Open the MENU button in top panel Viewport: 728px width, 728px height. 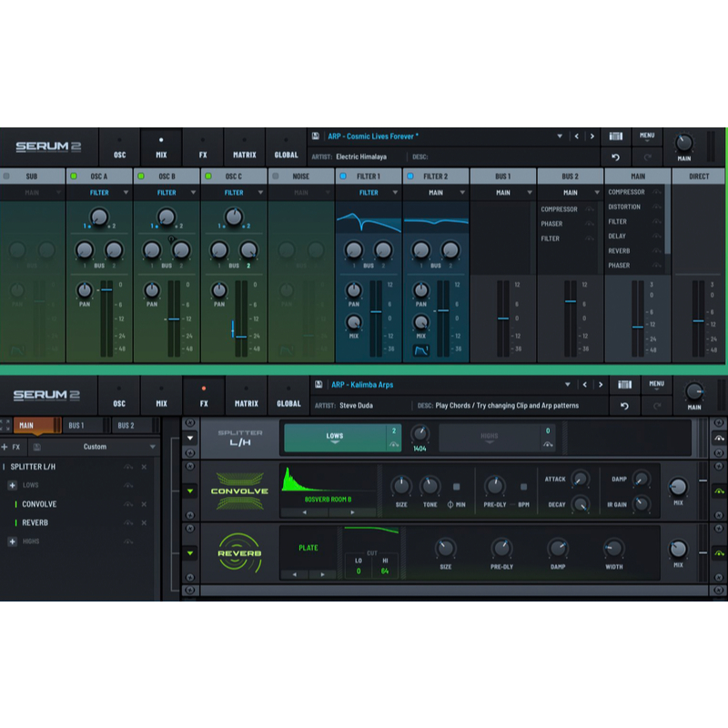click(647, 136)
